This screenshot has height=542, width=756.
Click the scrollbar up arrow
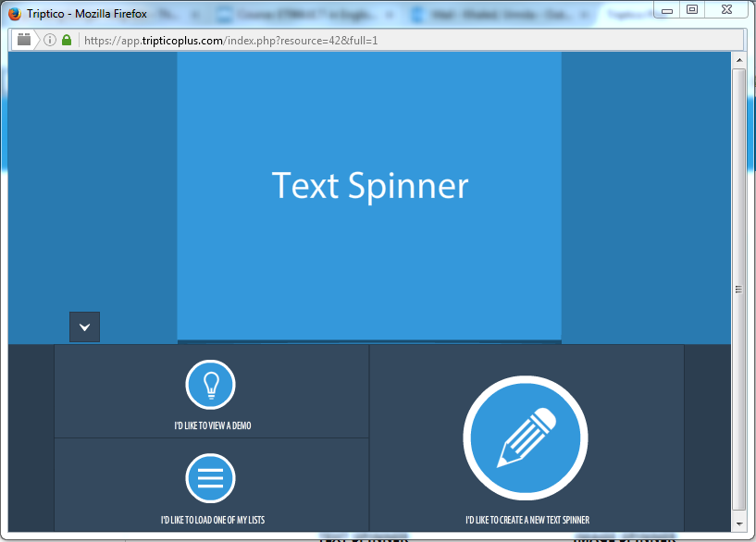(x=738, y=59)
